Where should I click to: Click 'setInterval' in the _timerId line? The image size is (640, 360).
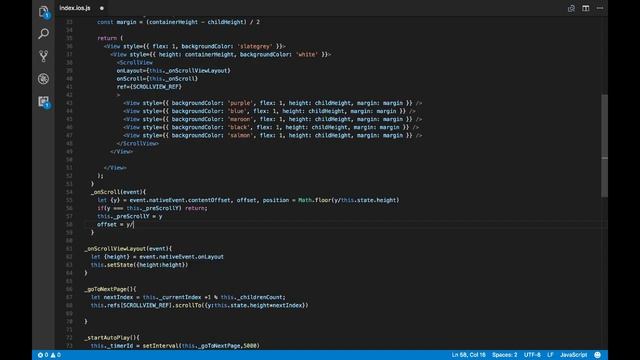[x=160, y=346]
